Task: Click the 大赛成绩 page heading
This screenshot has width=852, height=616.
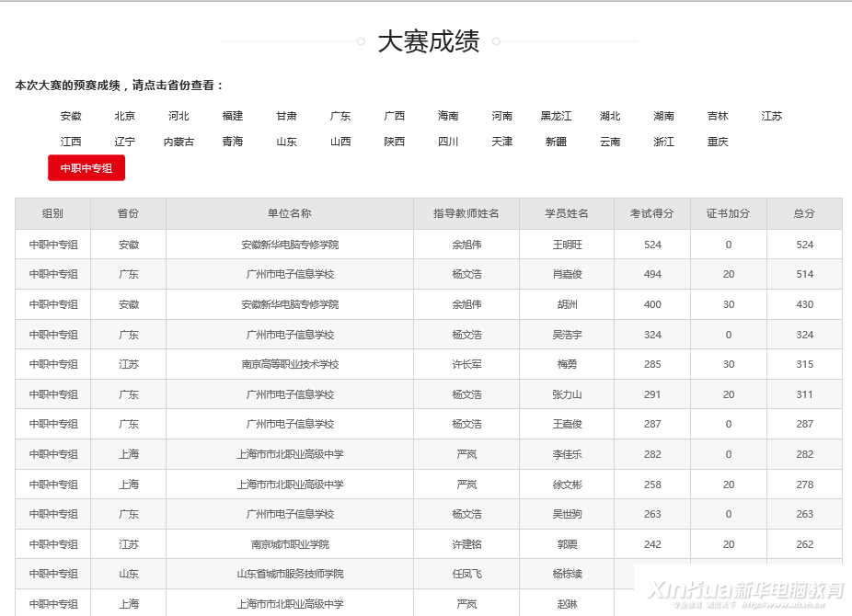Action: pyautogui.click(x=429, y=41)
